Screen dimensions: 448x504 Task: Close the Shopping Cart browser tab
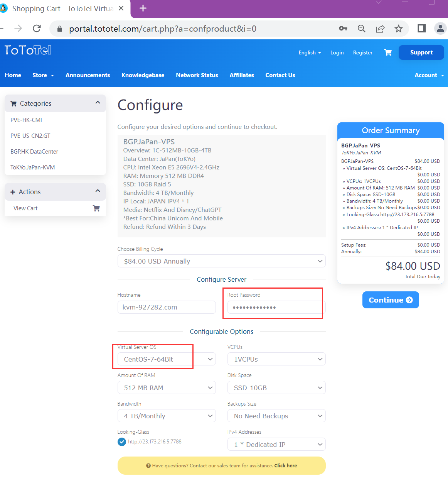[x=121, y=8]
